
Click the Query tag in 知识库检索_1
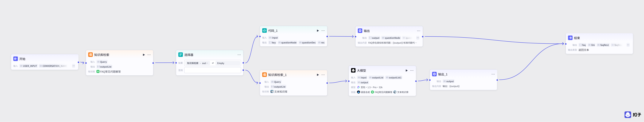(276, 82)
